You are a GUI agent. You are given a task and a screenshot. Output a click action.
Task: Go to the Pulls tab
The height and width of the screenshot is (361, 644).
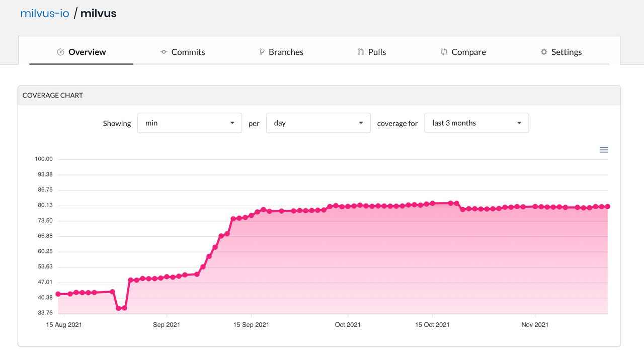[377, 52]
